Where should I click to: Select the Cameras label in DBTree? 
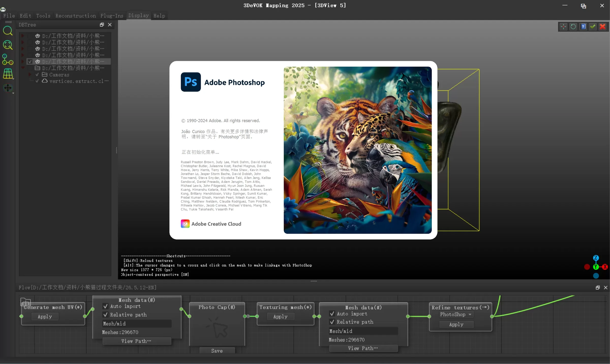click(59, 75)
